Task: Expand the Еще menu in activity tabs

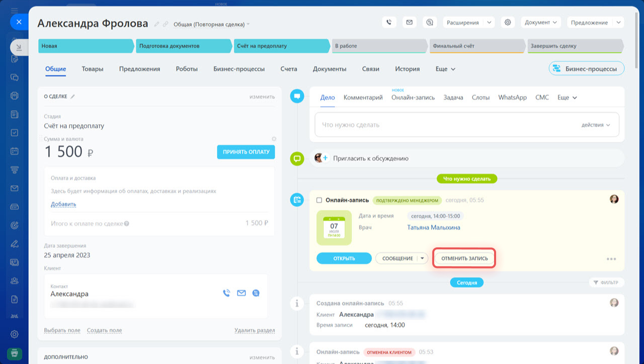Action: pos(567,98)
